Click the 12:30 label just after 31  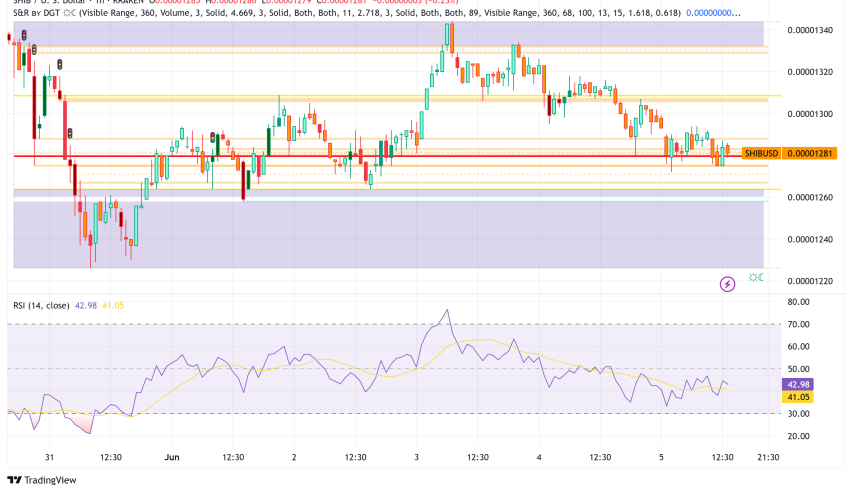(x=111, y=457)
